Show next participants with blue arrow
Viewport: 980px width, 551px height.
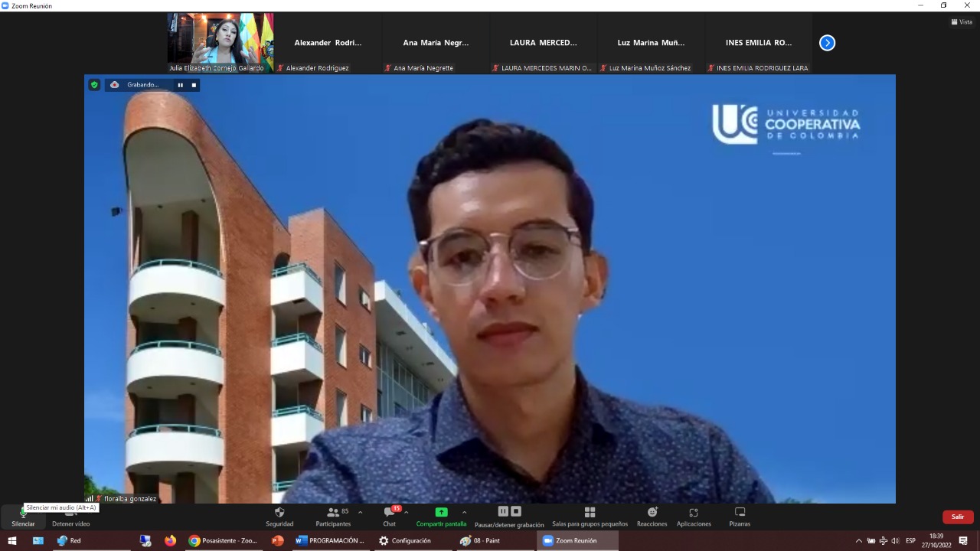[827, 43]
